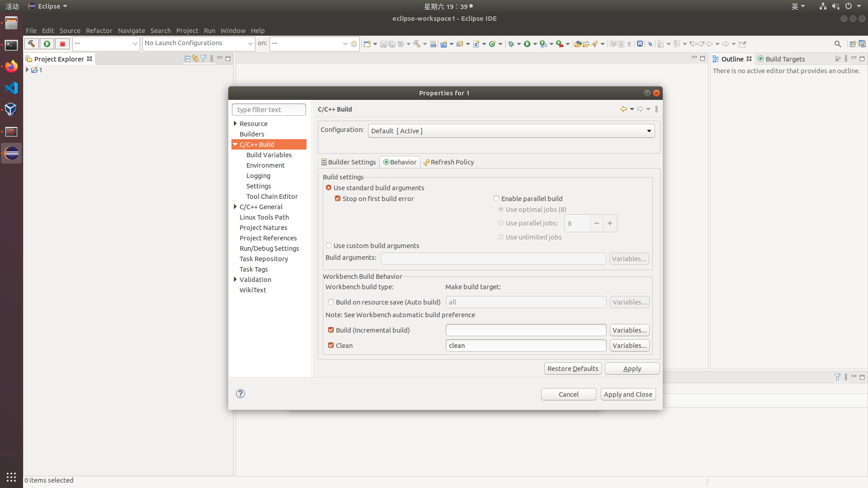Click the Clean target field containing clean

click(526, 345)
